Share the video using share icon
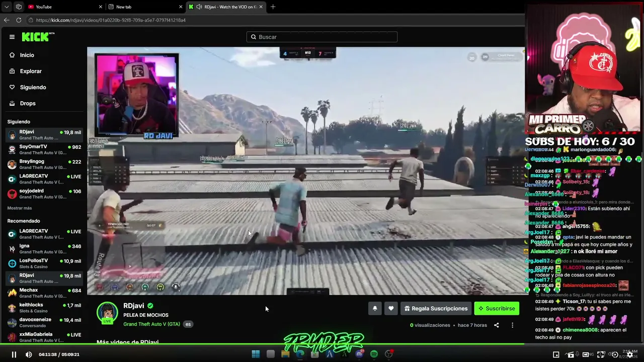This screenshot has width=644, height=362. pos(496,325)
